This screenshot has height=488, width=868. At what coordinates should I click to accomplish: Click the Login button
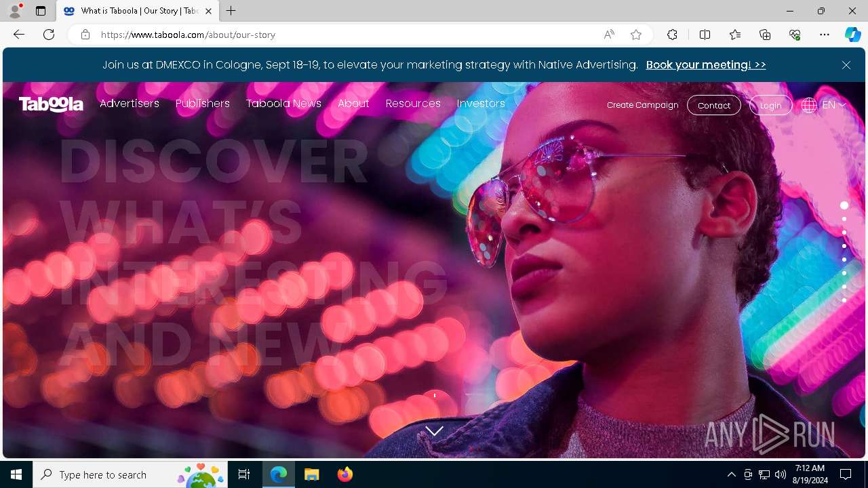tap(770, 105)
